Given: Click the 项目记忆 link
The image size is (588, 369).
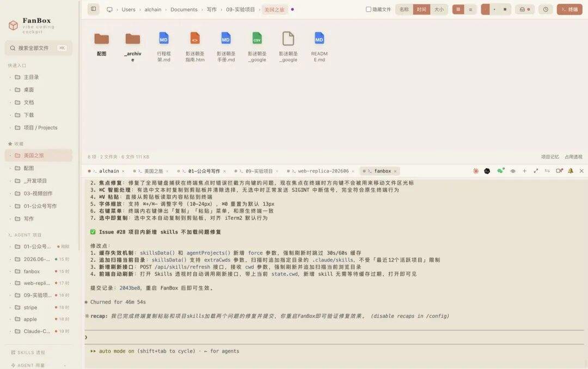Looking at the screenshot, I should 550,157.
